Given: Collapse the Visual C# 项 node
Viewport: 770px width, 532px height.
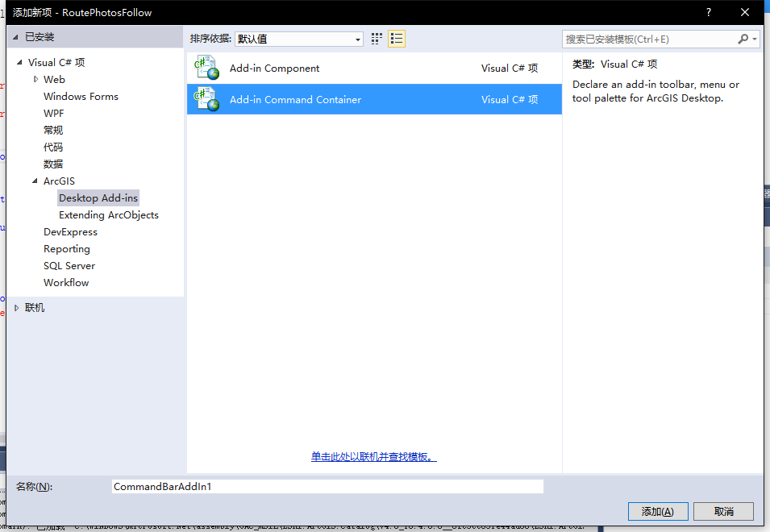Looking at the screenshot, I should (x=19, y=62).
